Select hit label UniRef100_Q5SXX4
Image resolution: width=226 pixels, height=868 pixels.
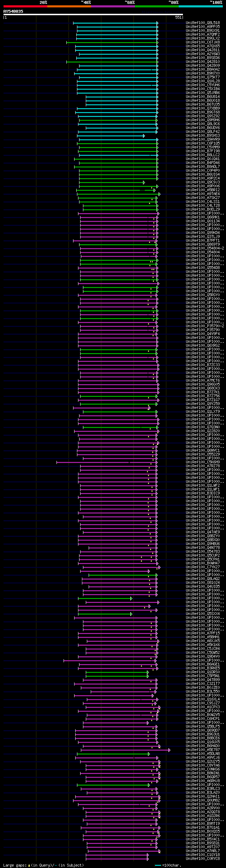coord(203,614)
